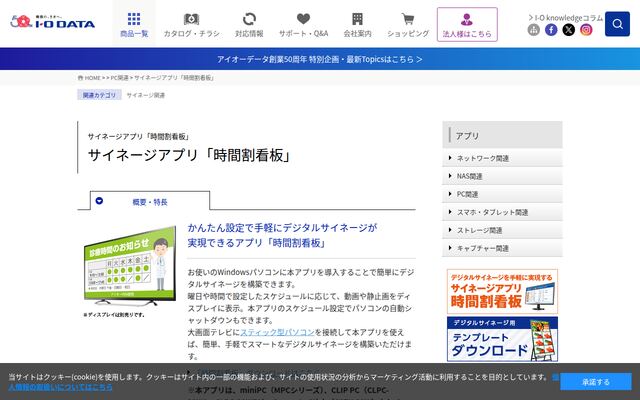The height and width of the screenshot is (400, 640).
Task: Click PC関連 in the breadcrumb
Action: pyautogui.click(x=120, y=78)
